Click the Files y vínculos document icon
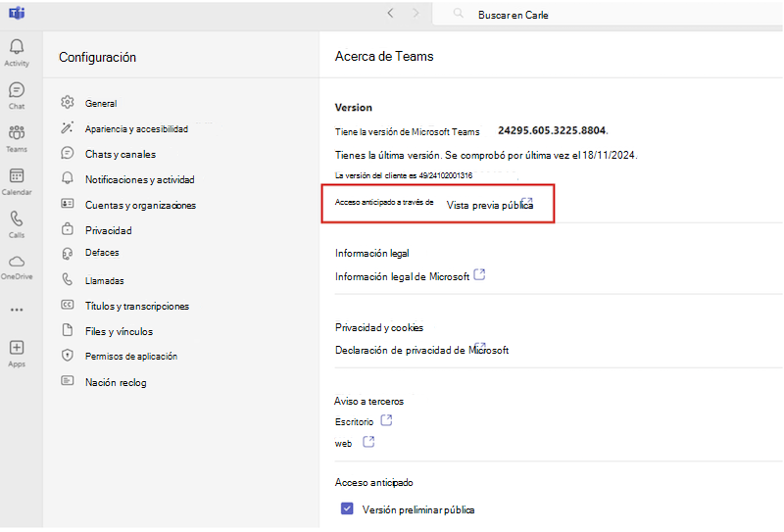Image resolution: width=784 pixels, height=532 pixels. point(67,330)
